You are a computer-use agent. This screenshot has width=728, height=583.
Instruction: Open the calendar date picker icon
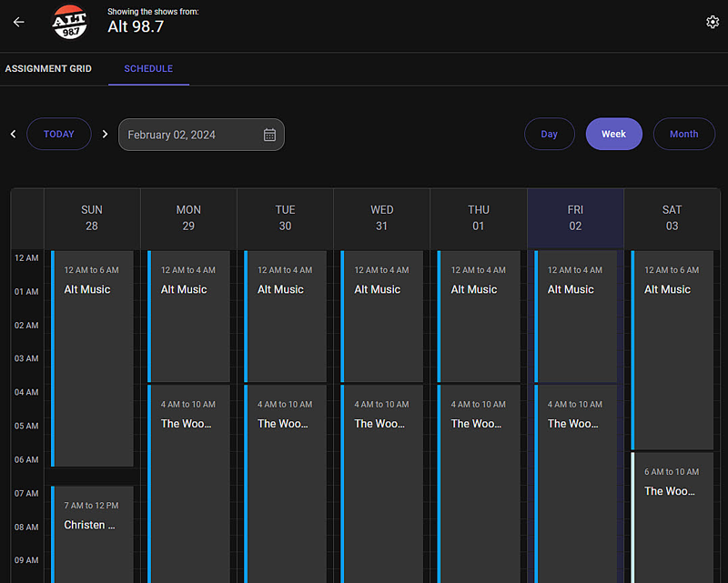click(x=269, y=135)
